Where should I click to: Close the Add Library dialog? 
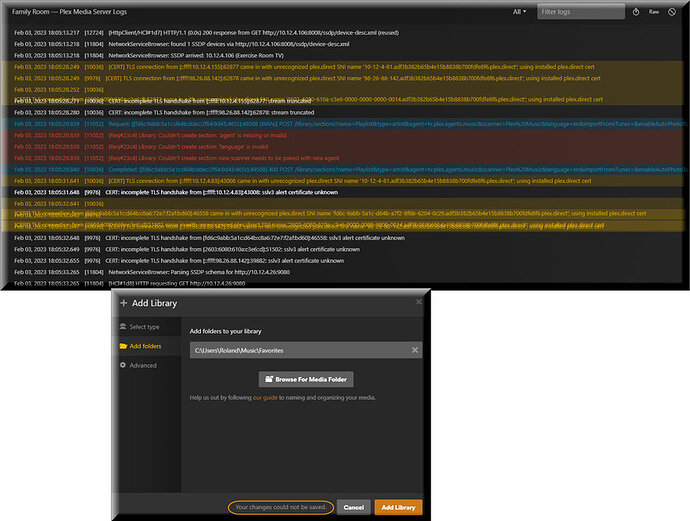click(x=418, y=301)
